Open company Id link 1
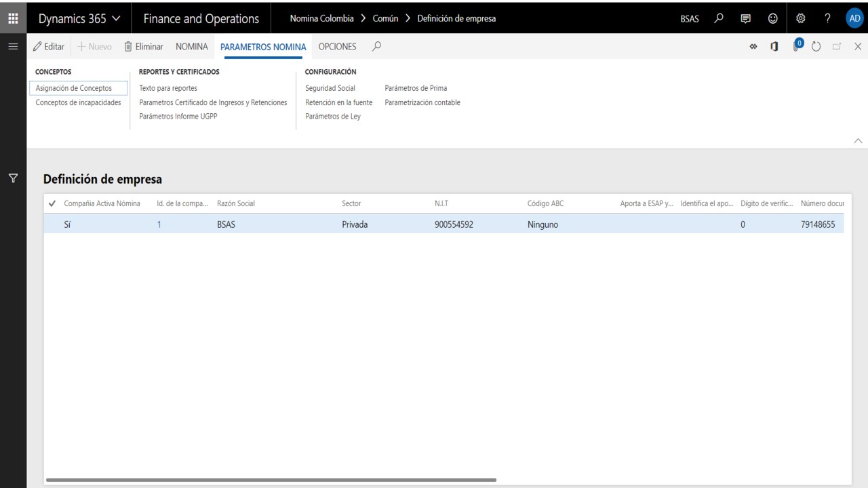Viewport: 868px width, 488px height. (x=159, y=224)
